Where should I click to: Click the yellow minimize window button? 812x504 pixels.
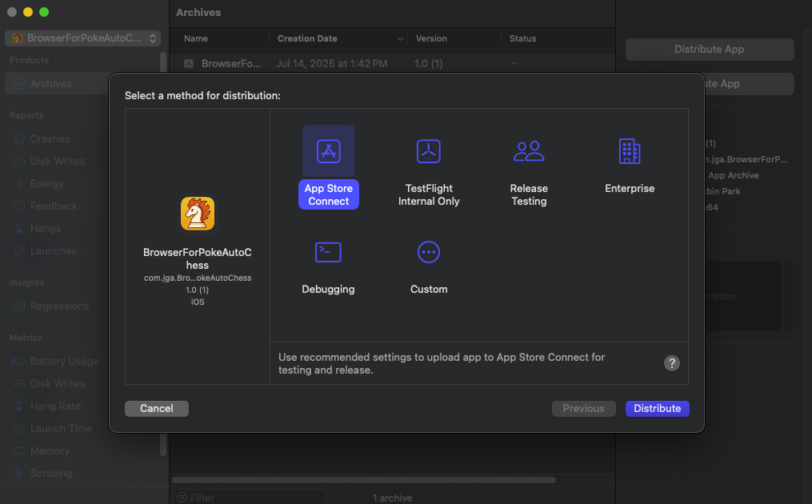click(x=28, y=12)
